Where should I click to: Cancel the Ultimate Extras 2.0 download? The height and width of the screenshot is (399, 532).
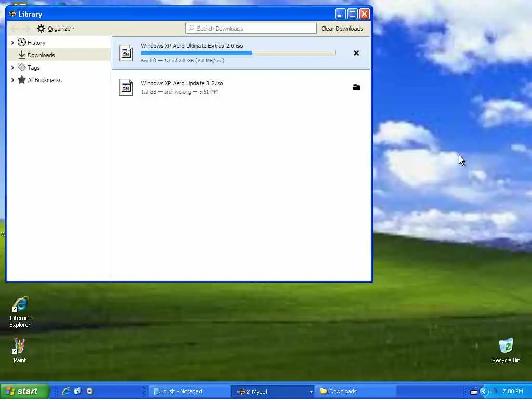pyautogui.click(x=356, y=53)
